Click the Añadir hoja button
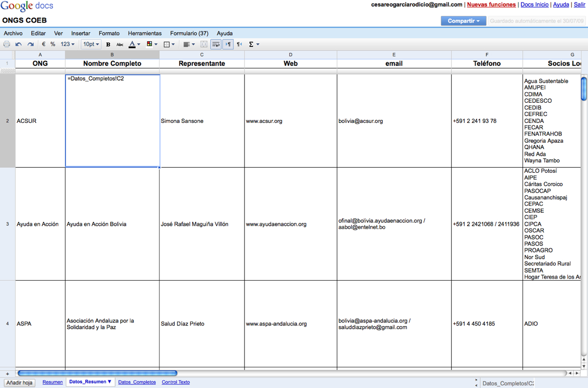 pyautogui.click(x=20, y=383)
